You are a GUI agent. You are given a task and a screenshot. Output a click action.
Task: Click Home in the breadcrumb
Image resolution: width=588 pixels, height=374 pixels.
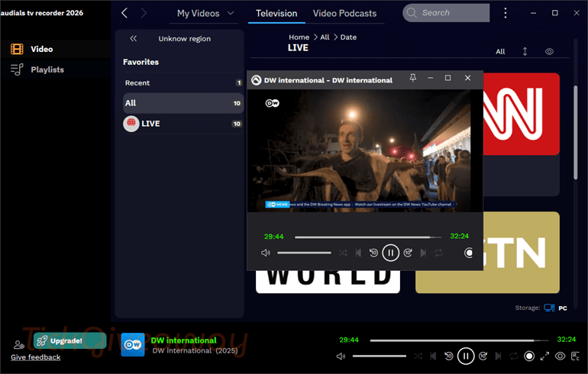coord(299,37)
